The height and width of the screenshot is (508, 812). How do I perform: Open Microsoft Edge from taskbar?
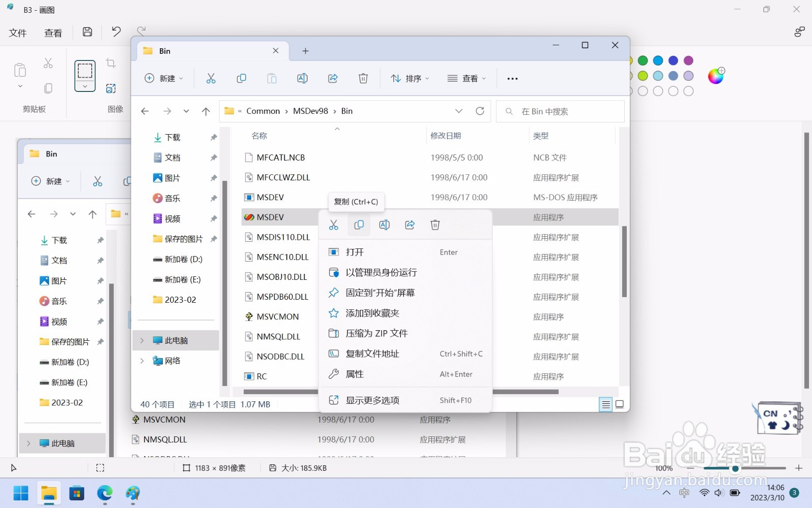[x=105, y=493]
